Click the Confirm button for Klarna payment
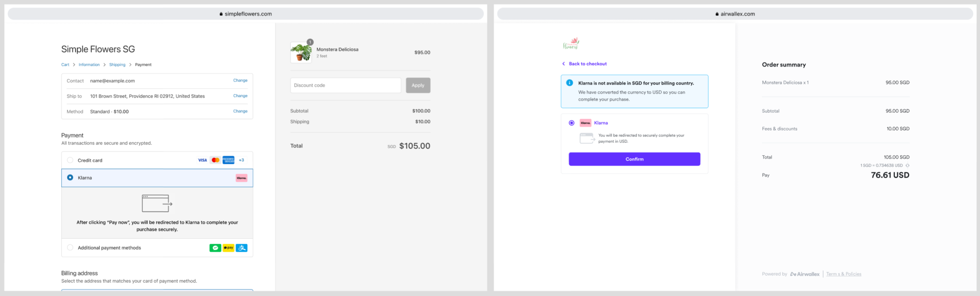This screenshot has height=296, width=980. (x=634, y=159)
